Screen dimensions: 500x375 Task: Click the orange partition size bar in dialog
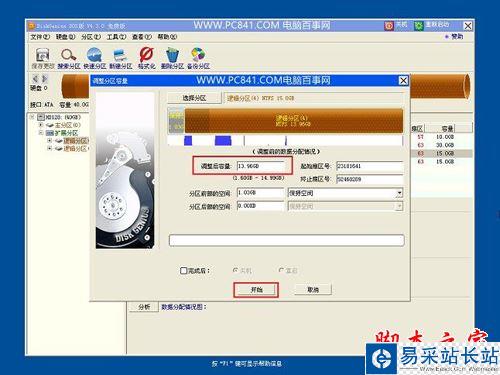click(x=294, y=120)
